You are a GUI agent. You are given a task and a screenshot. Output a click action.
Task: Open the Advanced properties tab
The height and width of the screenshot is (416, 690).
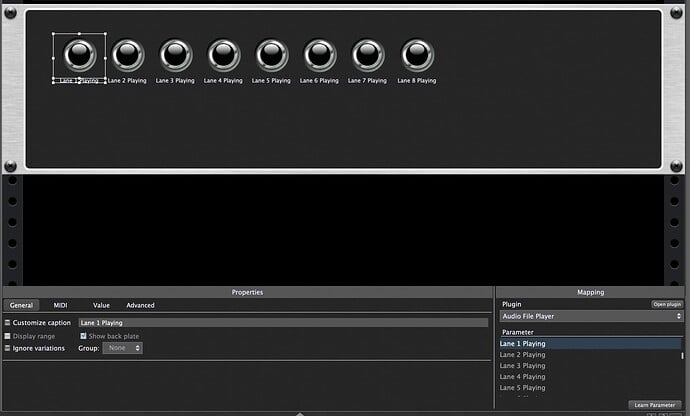(140, 305)
